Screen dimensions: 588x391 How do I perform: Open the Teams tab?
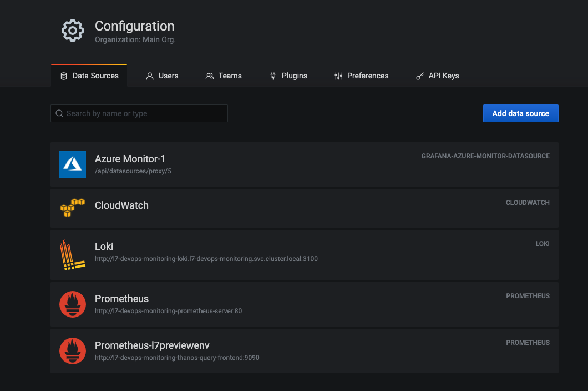[224, 76]
